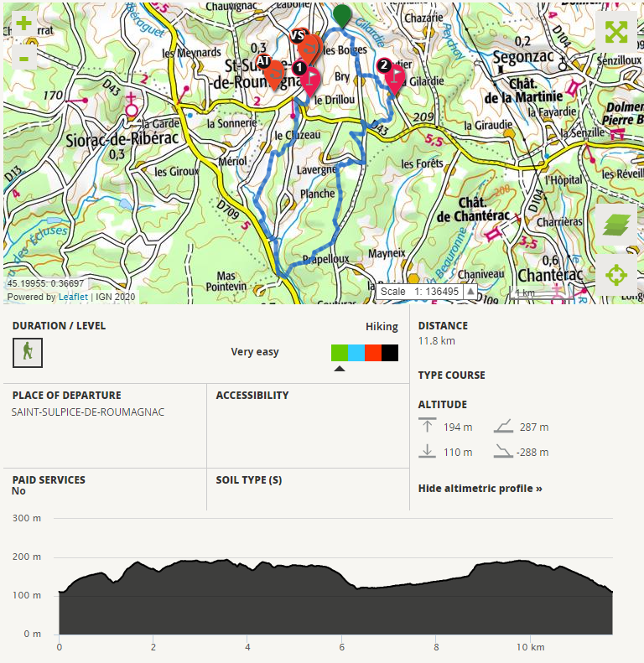
Task: Click the green difficulty level swatch
Action: 339,353
